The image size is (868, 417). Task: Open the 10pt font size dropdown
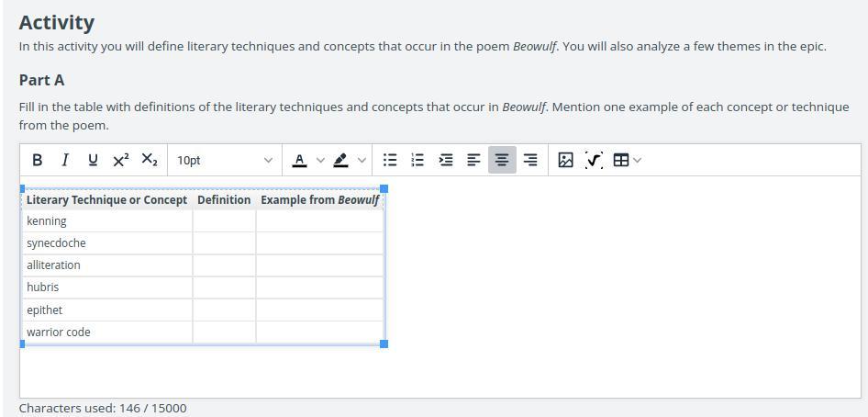click(224, 160)
